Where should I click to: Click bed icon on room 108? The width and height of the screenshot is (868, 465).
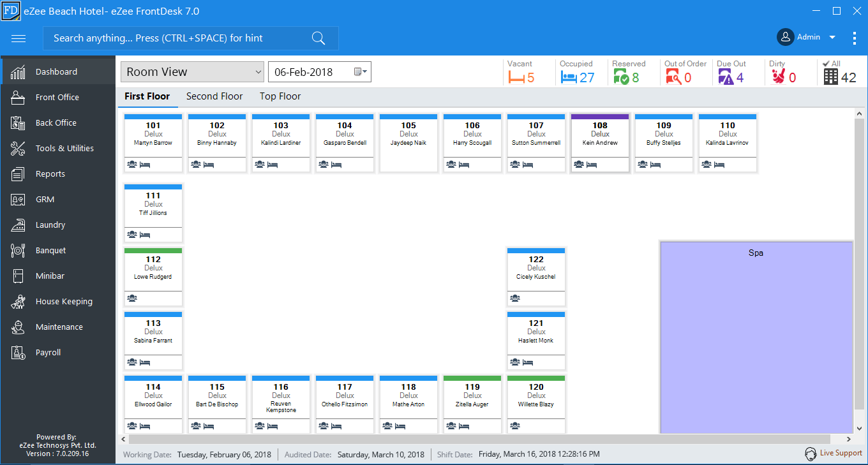tap(592, 165)
